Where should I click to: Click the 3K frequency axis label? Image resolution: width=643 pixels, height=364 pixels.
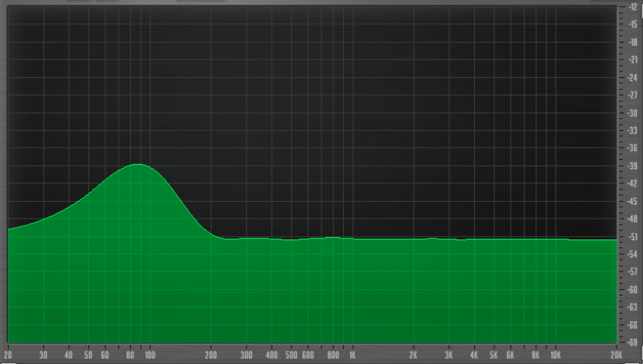(449, 354)
